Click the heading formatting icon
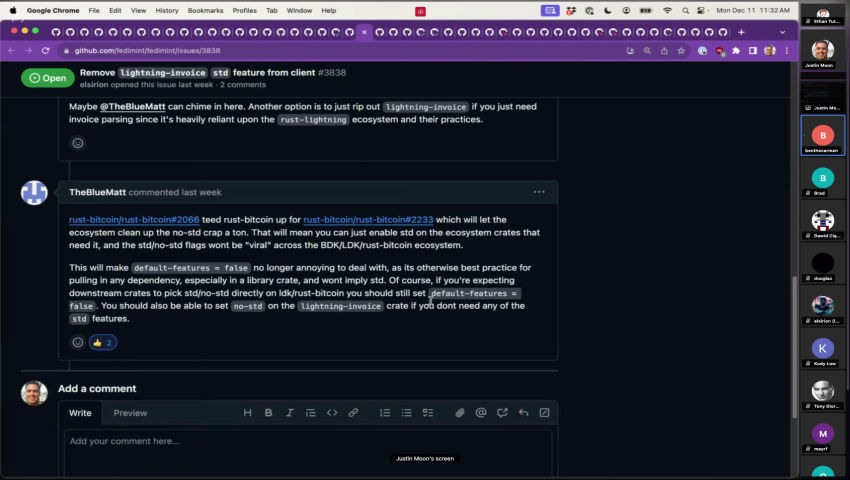The width and height of the screenshot is (850, 480). [x=248, y=412]
